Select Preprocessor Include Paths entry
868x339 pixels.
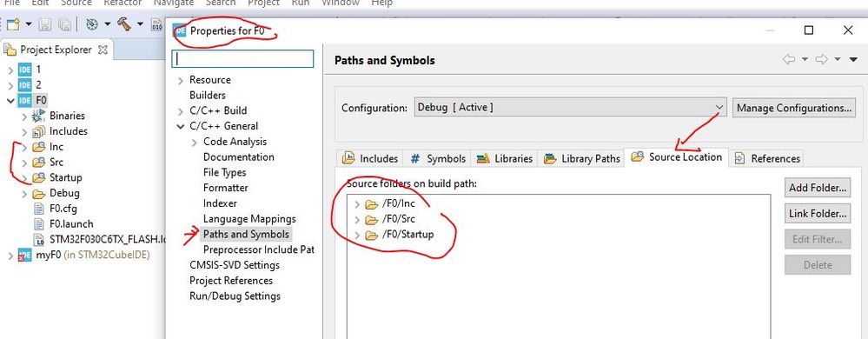click(259, 249)
